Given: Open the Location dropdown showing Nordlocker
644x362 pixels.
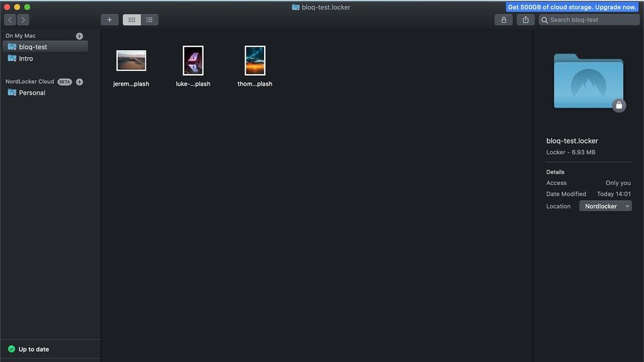Looking at the screenshot, I should tap(605, 206).
